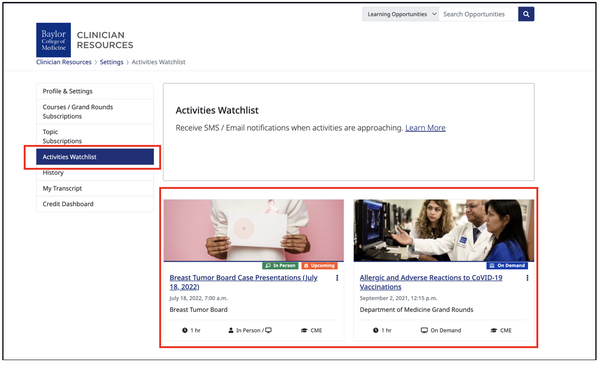The height and width of the screenshot is (365, 600).
Task: Open options menu for Allergic Reactions card
Action: click(527, 278)
